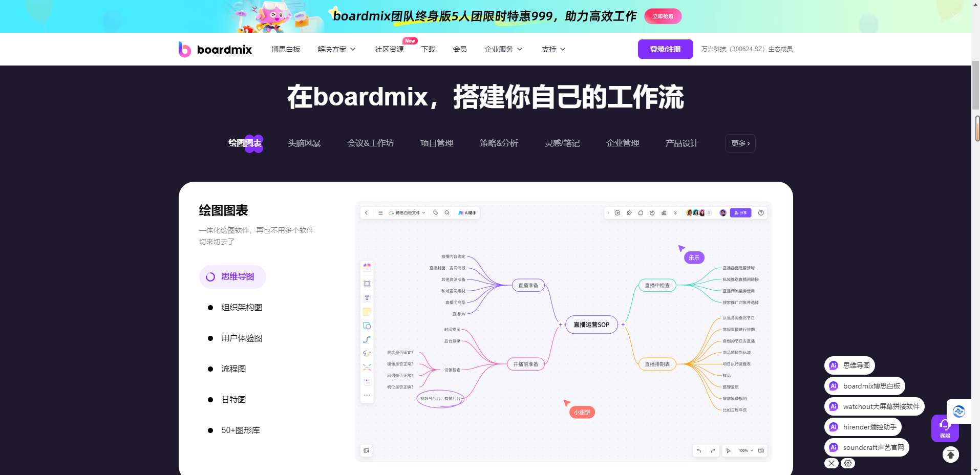Click 甘特图 in the chart type list
980x475 pixels.
tap(233, 399)
